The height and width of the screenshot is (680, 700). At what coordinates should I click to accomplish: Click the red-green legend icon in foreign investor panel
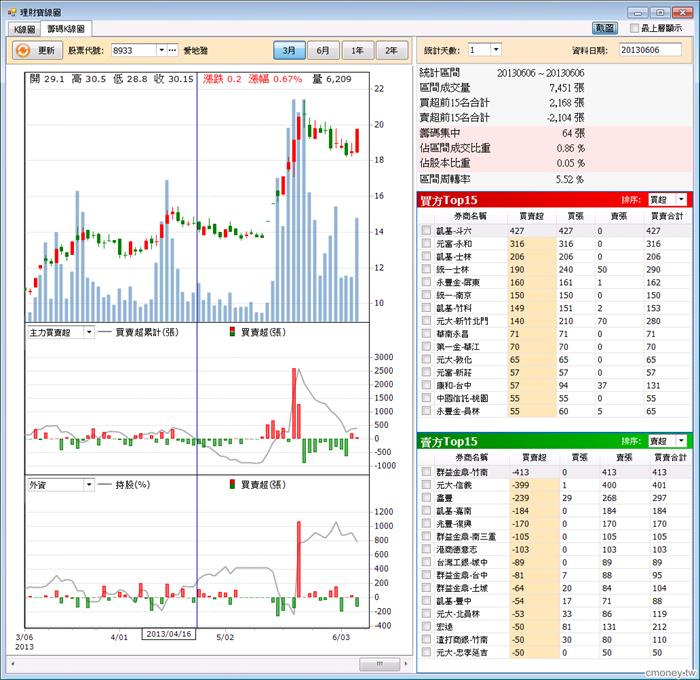232,484
